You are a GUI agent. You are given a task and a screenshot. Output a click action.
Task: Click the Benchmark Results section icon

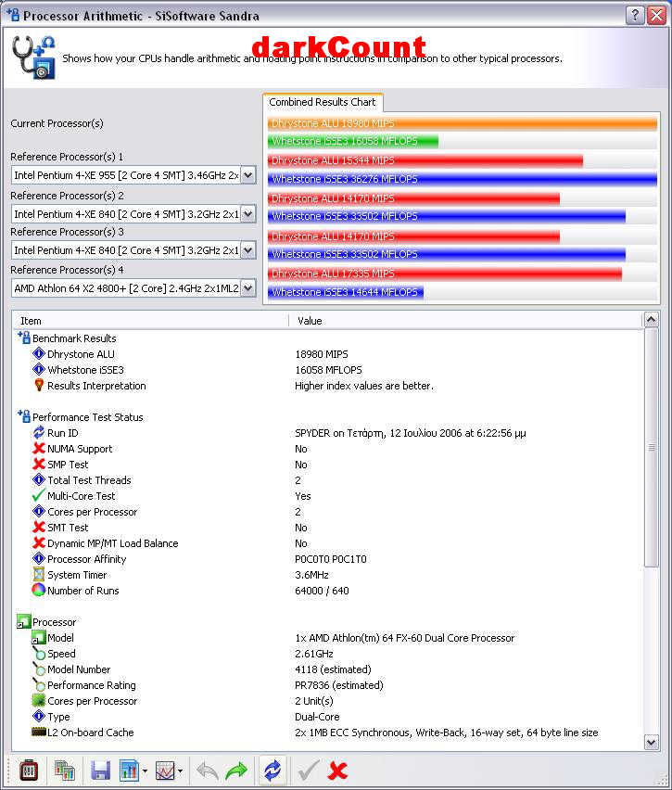point(24,338)
